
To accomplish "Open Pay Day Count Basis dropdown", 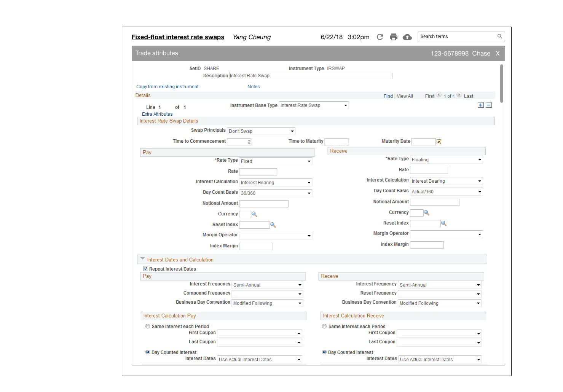I will pos(276,193).
